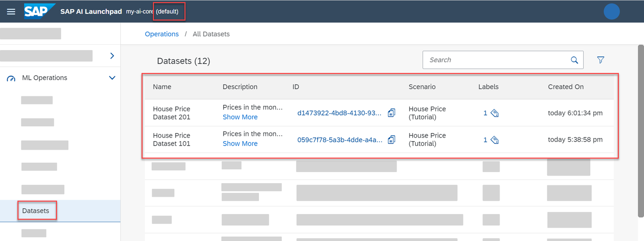Viewport: 644px width, 241px height.
Task: Select House Price Dataset 101 name
Action: pos(172,139)
